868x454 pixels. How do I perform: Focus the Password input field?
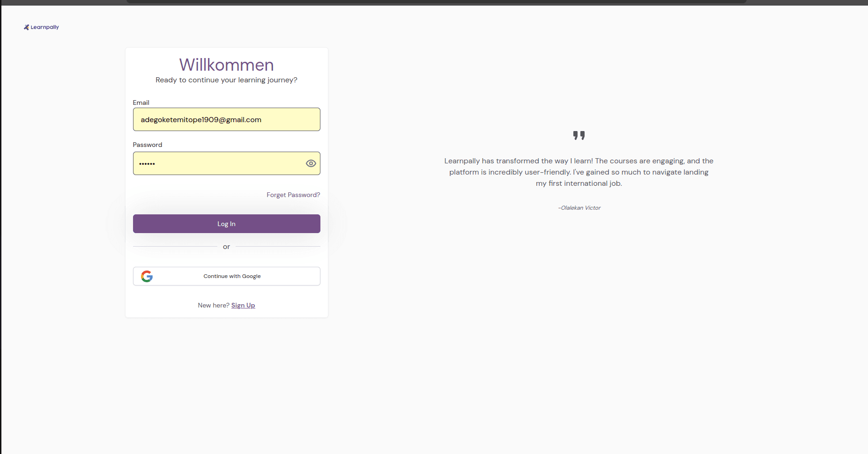[227, 163]
